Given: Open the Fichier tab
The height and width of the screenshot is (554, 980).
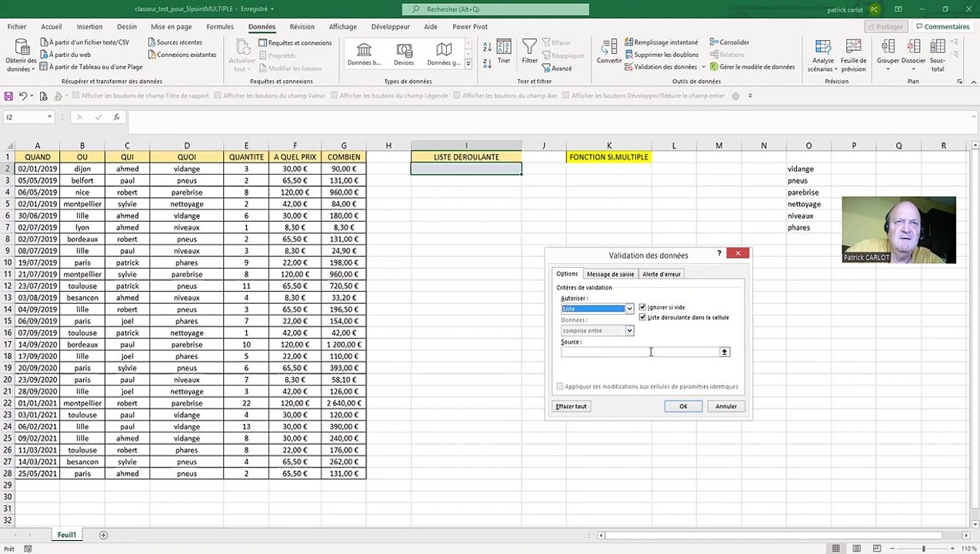Looking at the screenshot, I should pyautogui.click(x=16, y=26).
